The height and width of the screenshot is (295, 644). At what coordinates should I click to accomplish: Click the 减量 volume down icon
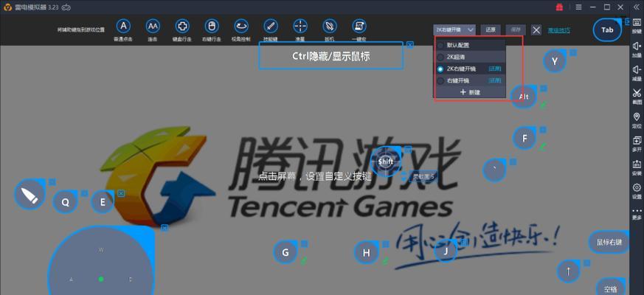(x=637, y=73)
